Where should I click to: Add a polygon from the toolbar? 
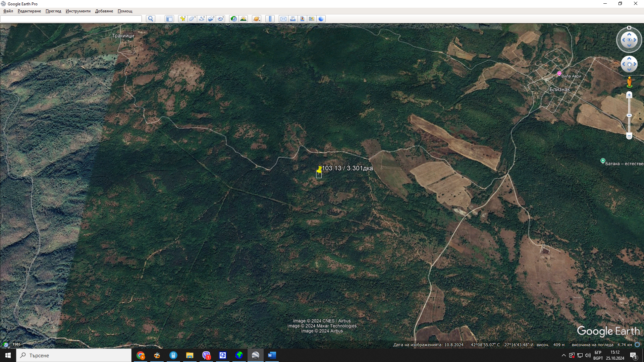pyautogui.click(x=192, y=19)
